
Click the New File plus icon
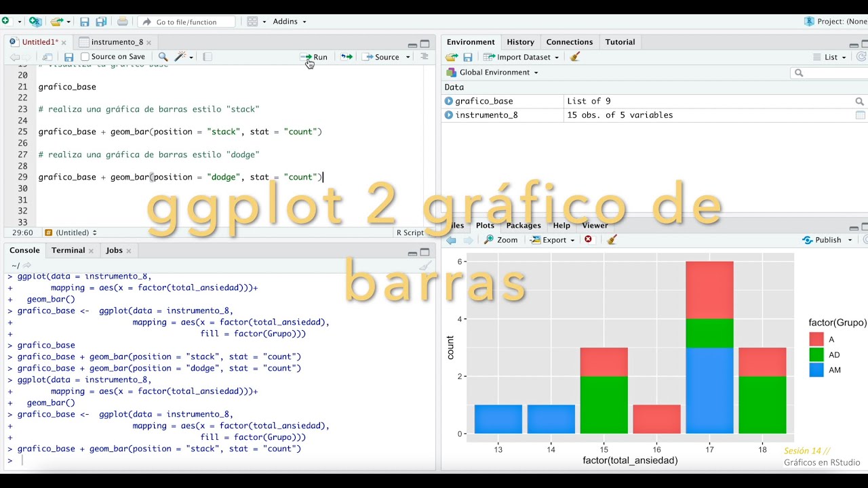[x=5, y=22]
